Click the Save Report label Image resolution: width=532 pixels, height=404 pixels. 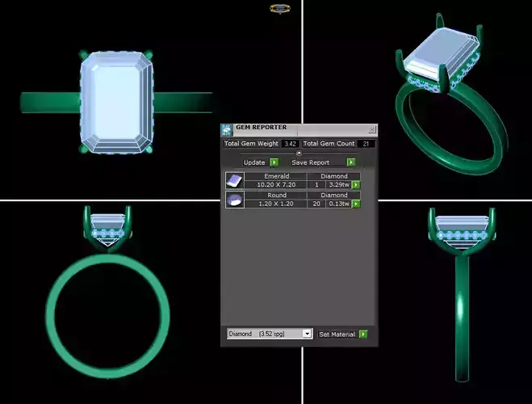(x=311, y=162)
